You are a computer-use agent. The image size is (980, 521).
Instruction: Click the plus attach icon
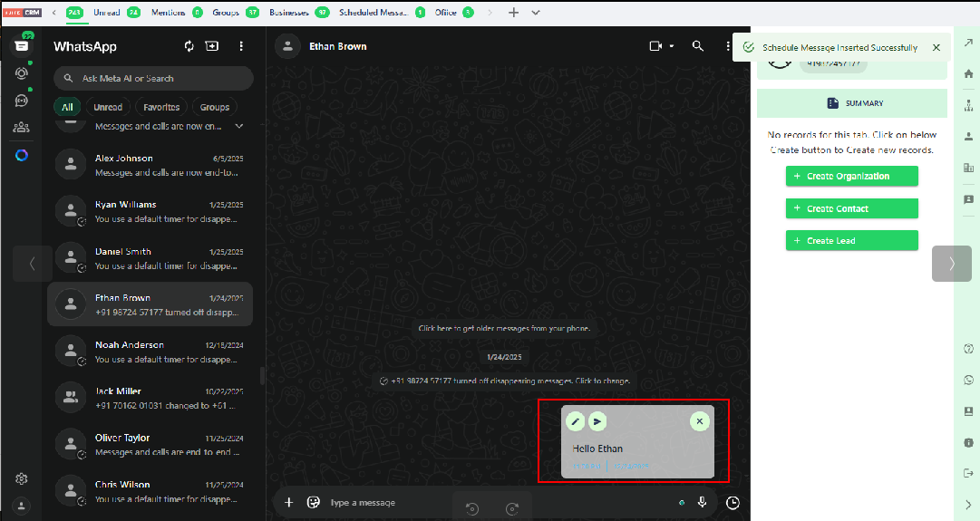[288, 502]
